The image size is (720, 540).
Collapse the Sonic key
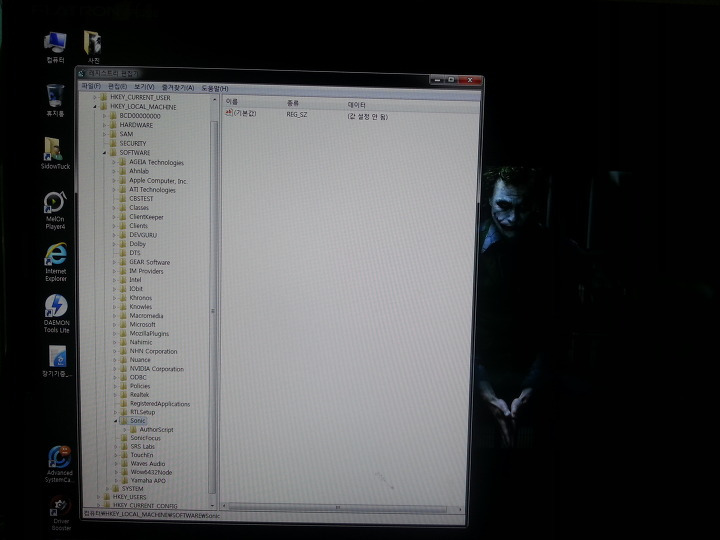point(115,421)
